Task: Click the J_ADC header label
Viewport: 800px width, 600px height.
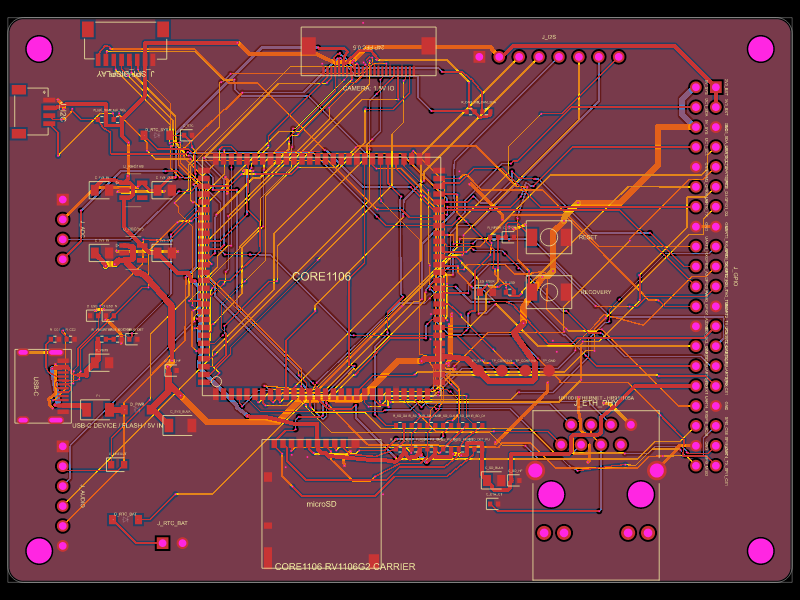Action: [x=83, y=229]
